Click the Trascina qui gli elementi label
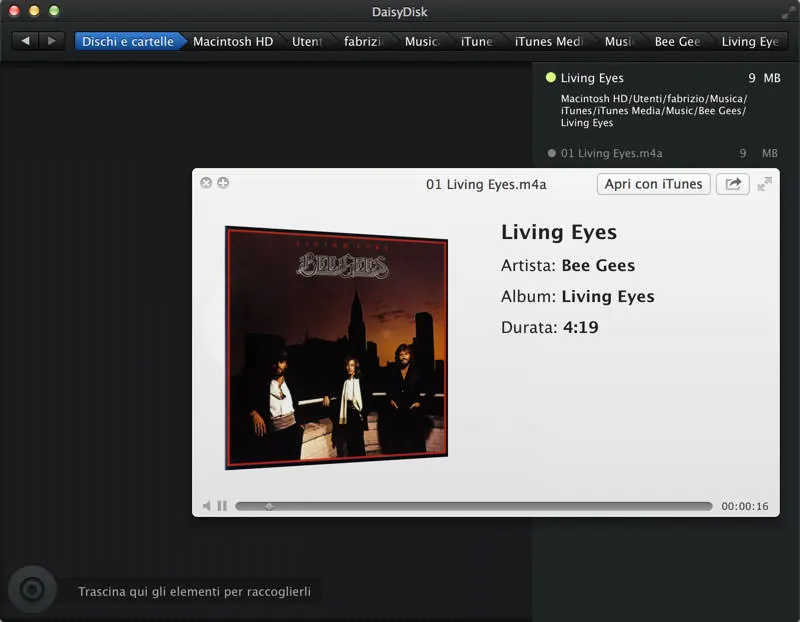The image size is (800, 622). [194, 591]
